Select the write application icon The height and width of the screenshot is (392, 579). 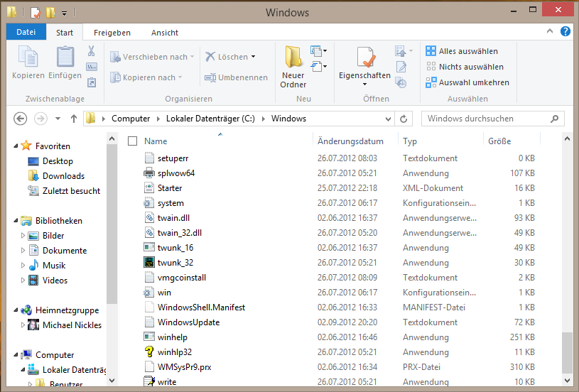[148, 381]
